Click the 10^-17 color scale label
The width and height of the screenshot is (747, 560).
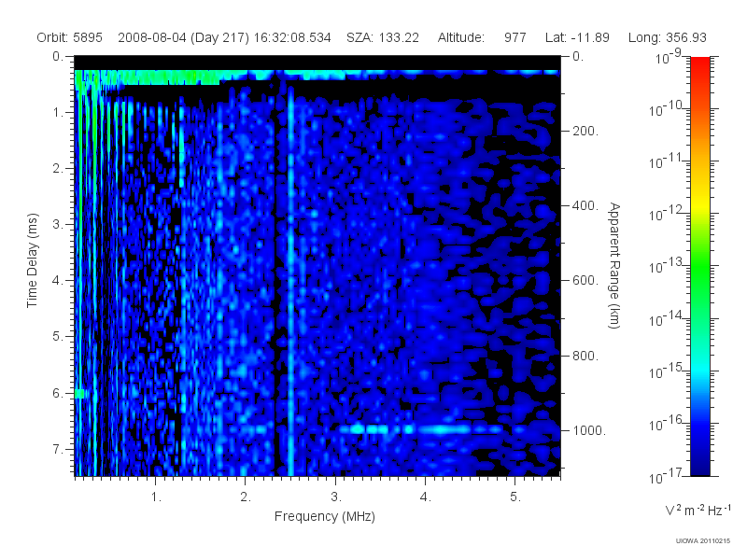(666, 476)
